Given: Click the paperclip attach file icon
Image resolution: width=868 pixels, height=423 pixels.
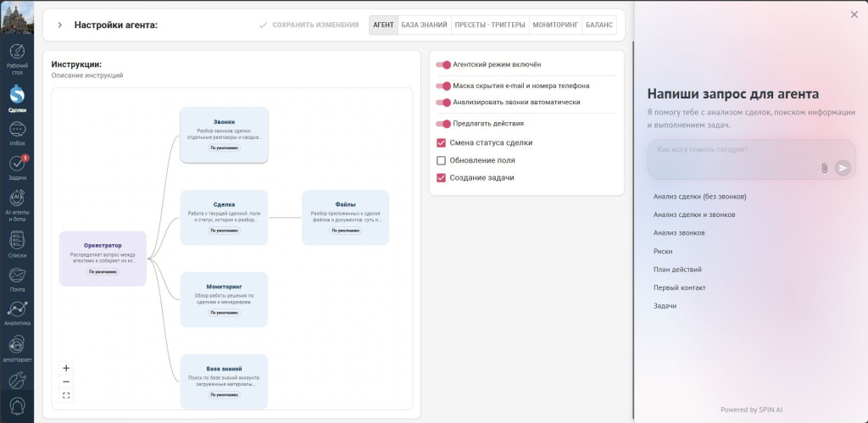Looking at the screenshot, I should tap(824, 169).
